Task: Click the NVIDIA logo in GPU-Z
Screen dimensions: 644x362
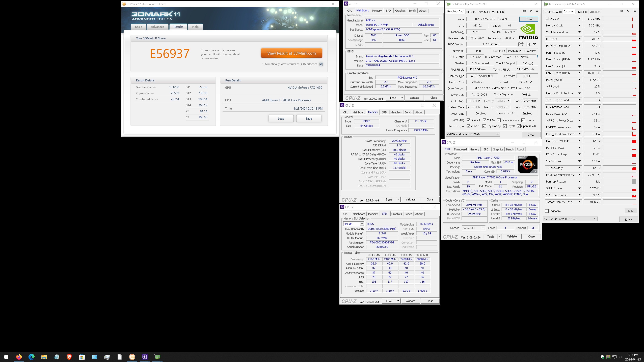Action: click(528, 32)
